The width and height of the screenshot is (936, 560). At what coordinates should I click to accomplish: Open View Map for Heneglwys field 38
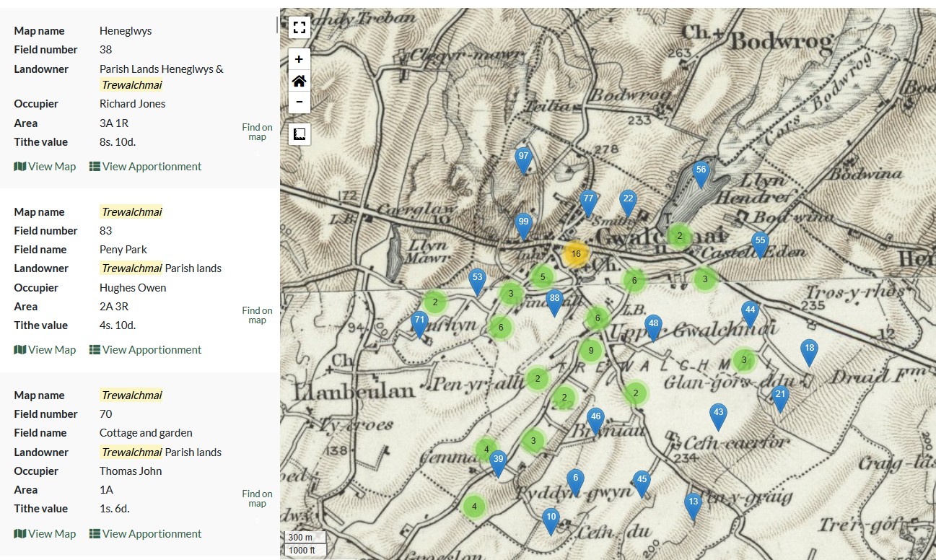point(45,167)
